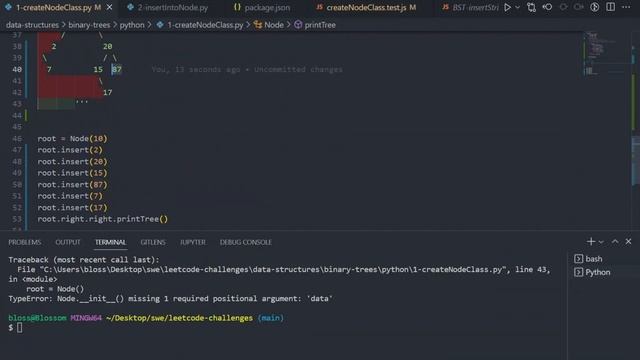Screen dimensions: 640x360
Task: Go to previous change icon
Action: [x=547, y=7]
